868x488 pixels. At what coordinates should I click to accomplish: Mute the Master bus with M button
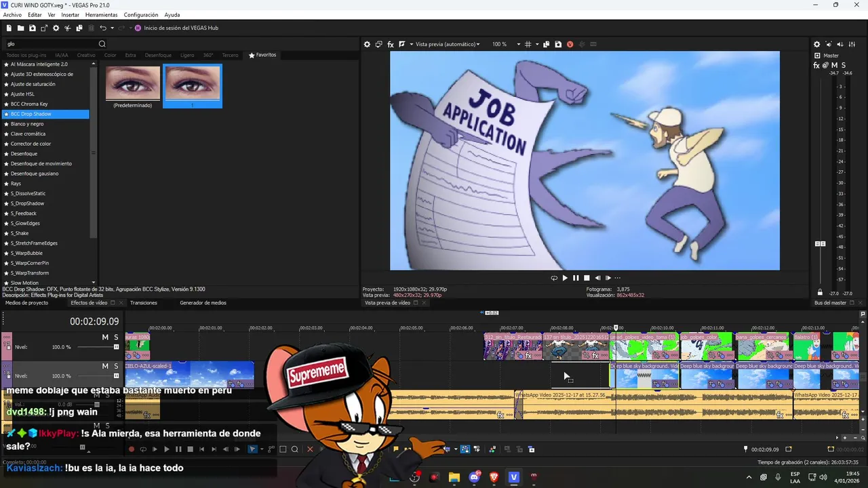(834, 65)
